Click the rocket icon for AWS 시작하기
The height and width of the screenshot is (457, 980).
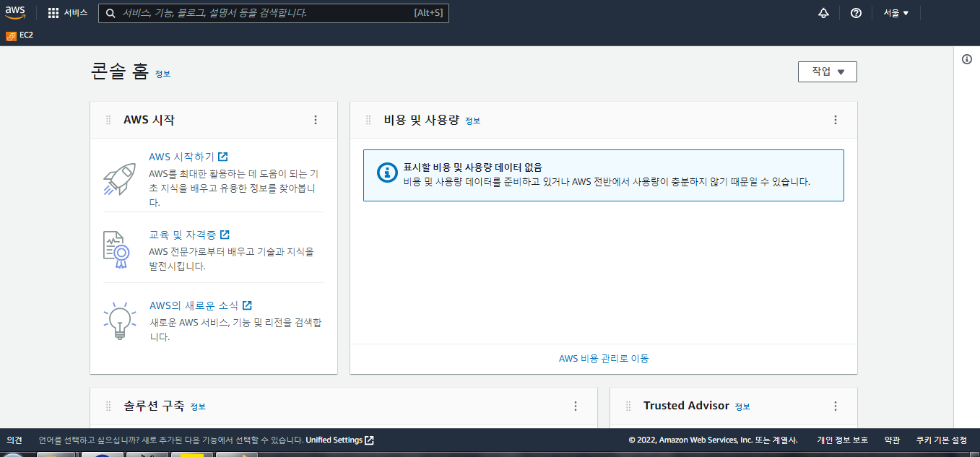click(x=119, y=179)
